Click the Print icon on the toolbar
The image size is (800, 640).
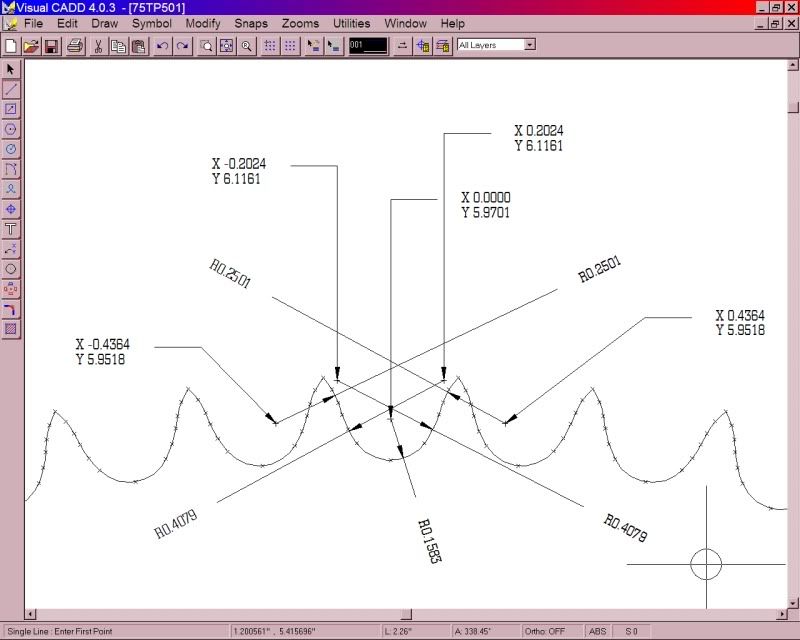[x=75, y=45]
